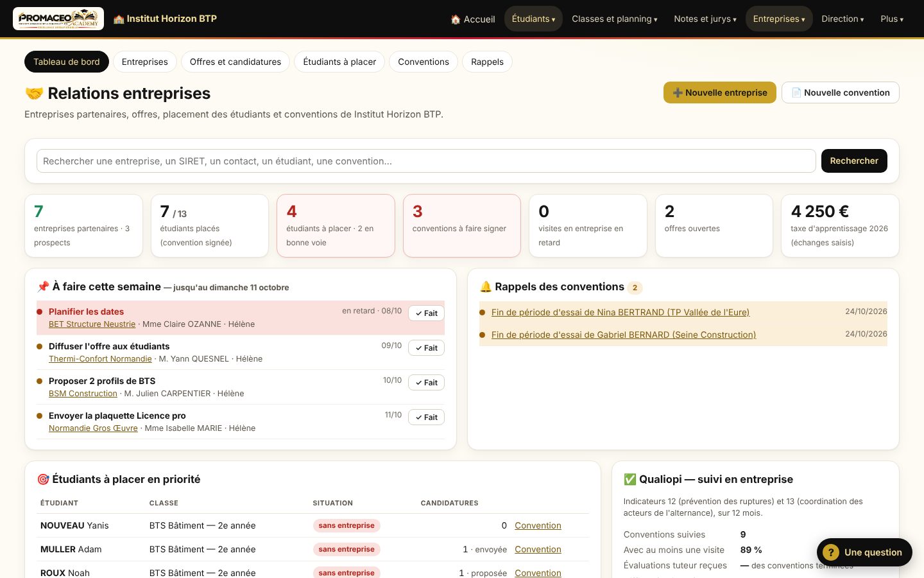Open BSM Construction company link

tap(83, 394)
